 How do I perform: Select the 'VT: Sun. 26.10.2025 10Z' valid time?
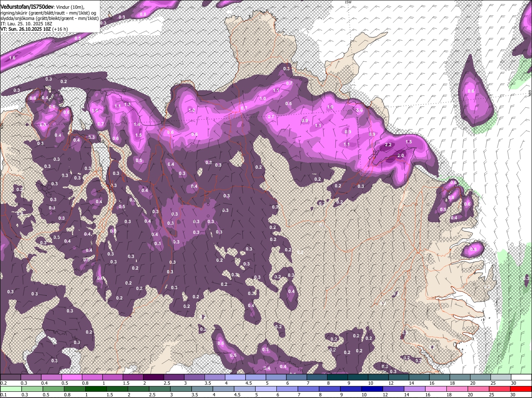pos(25,29)
